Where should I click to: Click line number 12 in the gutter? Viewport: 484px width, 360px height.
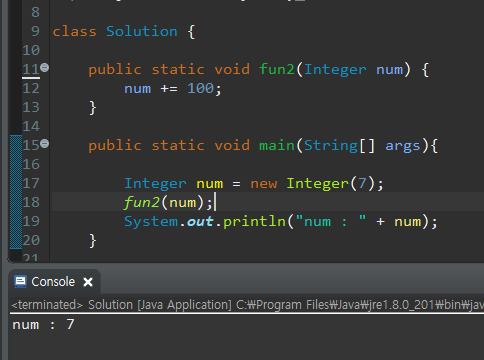[x=31, y=88]
